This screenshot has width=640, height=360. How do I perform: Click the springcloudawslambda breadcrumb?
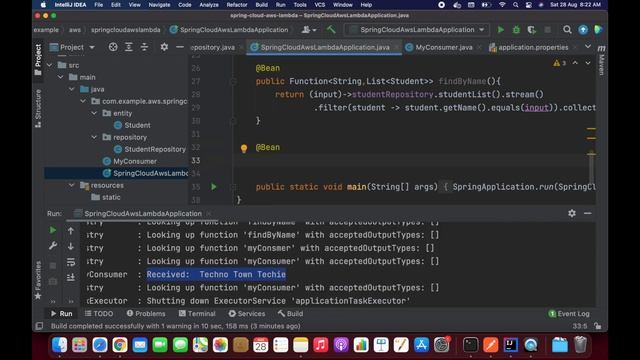126,30
